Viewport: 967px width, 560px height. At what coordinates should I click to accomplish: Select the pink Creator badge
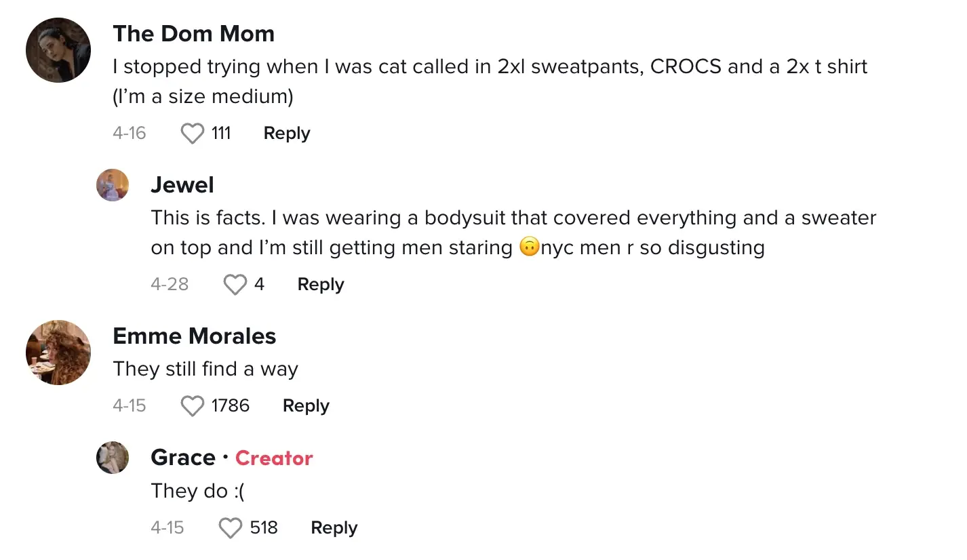[274, 458]
